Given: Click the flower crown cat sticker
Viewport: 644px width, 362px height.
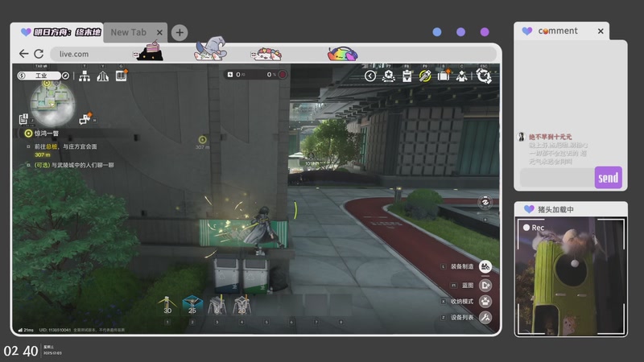Looking at the screenshot, I should [x=266, y=54].
